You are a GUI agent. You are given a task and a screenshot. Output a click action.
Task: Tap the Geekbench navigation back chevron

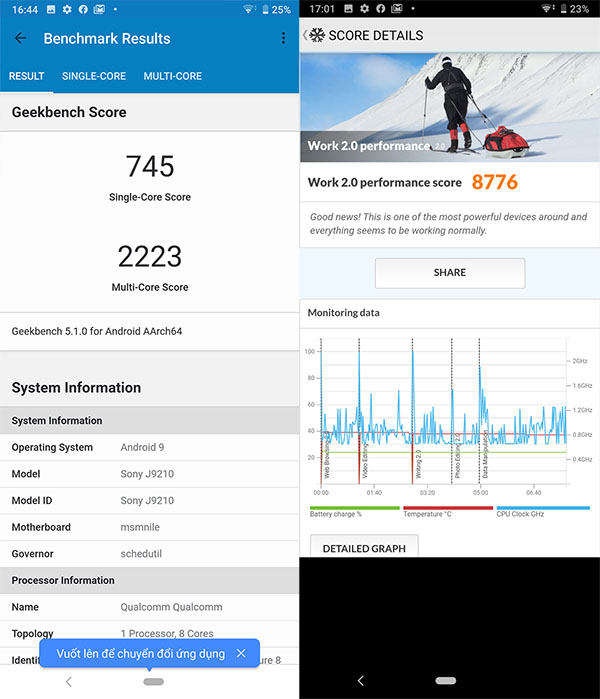point(69,682)
